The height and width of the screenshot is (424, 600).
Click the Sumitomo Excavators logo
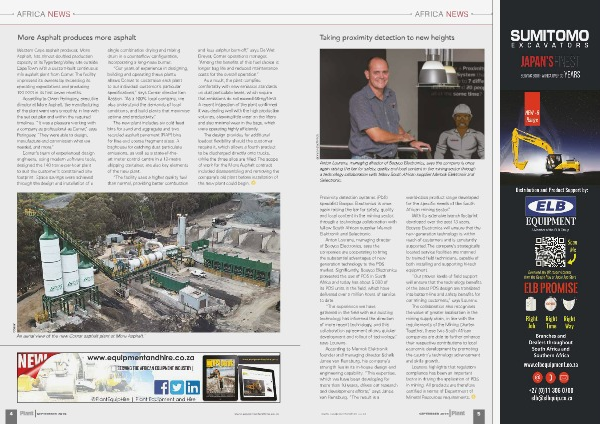click(550, 39)
